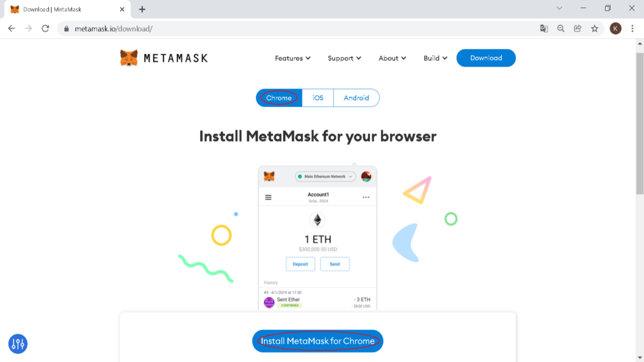Open the accessibility widget in the bottom-left corner
The image size is (644, 362).
[x=17, y=344]
